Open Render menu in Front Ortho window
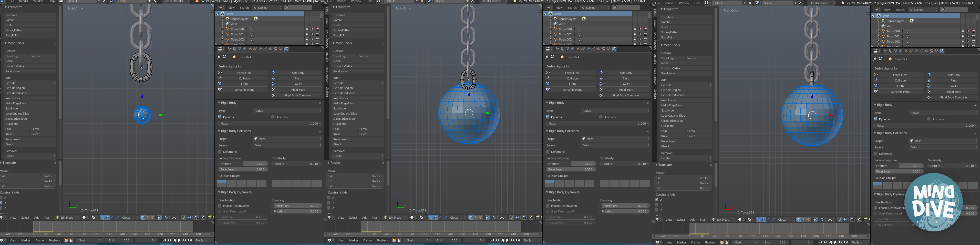The image size is (980, 245). tap(669, 3)
